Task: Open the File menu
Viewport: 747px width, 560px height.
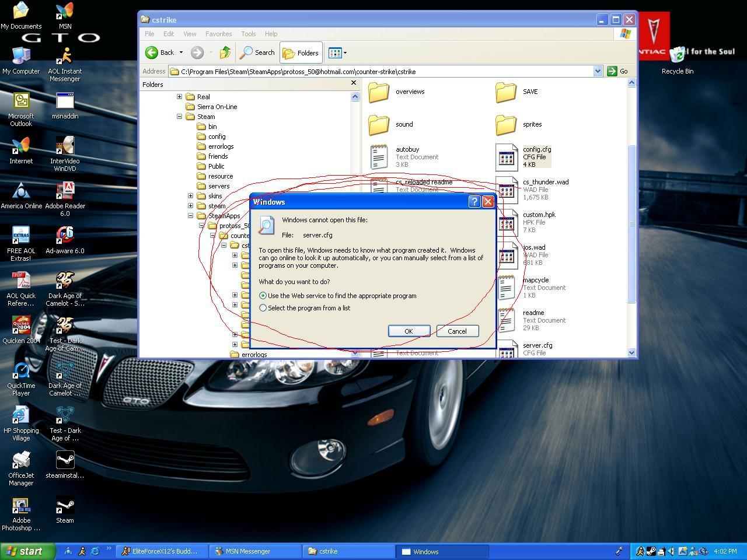Action: point(149,34)
